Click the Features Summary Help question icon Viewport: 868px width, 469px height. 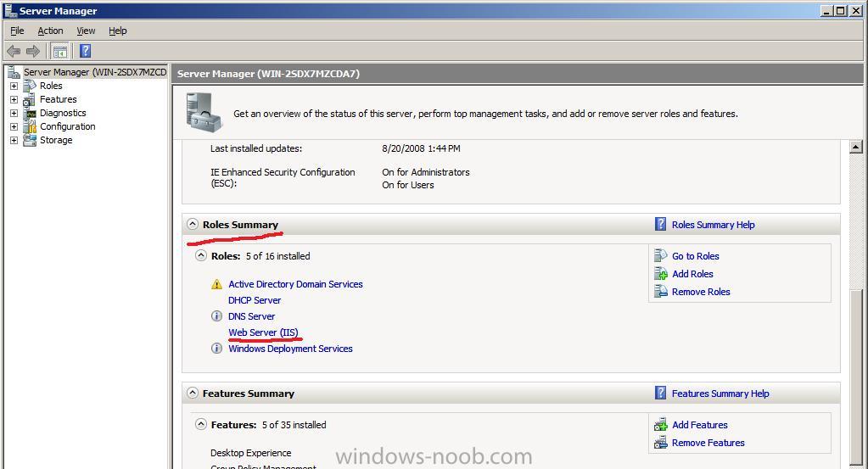(x=660, y=393)
